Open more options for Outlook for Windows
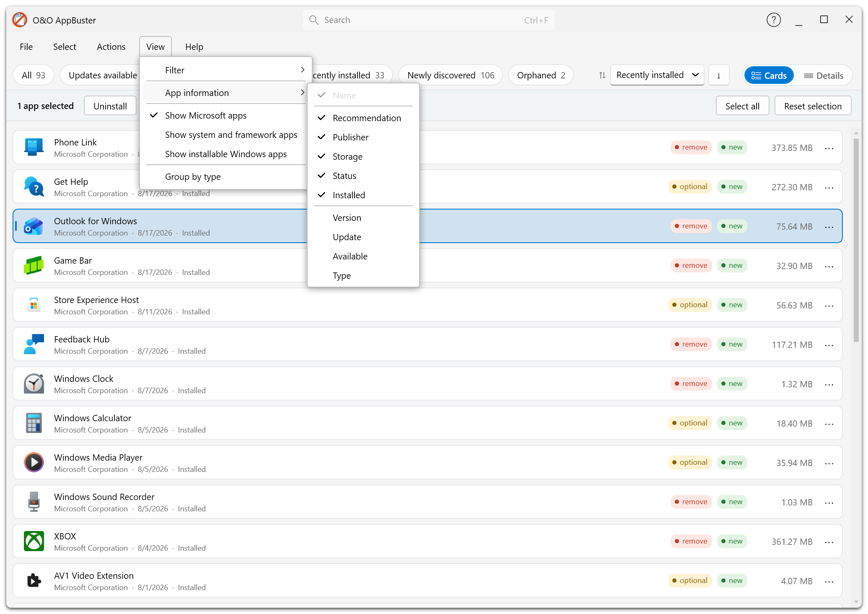The width and height of the screenshot is (868, 614). (829, 226)
